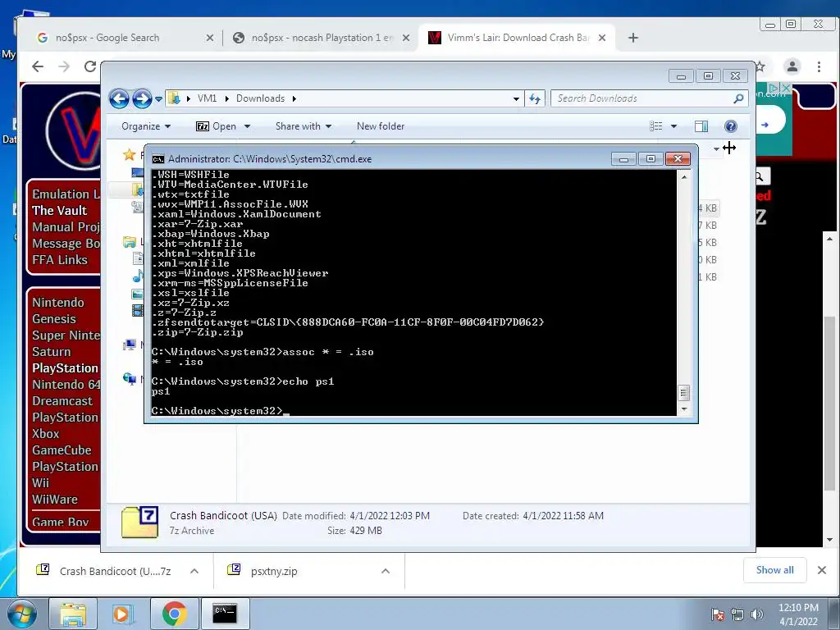Expand the view options dropdown arrow
The image size is (840, 630).
click(674, 126)
